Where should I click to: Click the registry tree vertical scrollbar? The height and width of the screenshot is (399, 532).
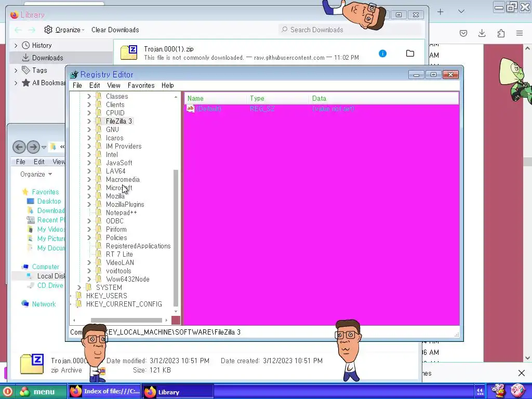pos(176,237)
